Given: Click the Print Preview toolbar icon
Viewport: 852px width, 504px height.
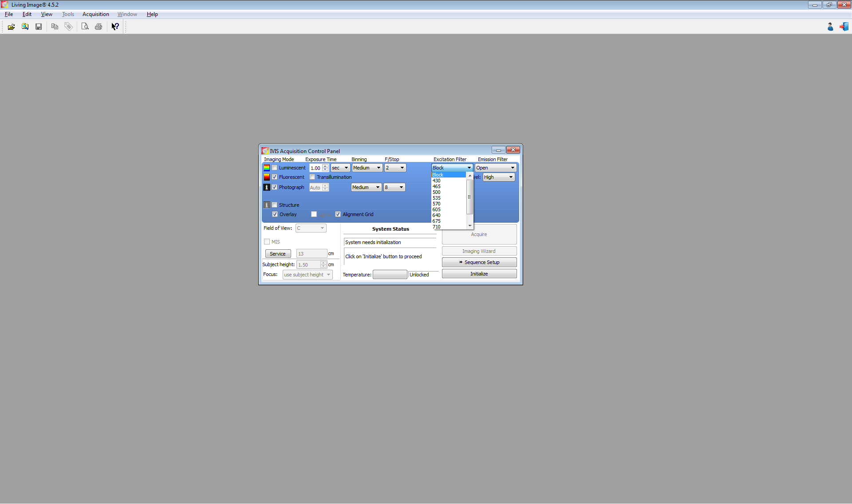Looking at the screenshot, I should tap(85, 27).
